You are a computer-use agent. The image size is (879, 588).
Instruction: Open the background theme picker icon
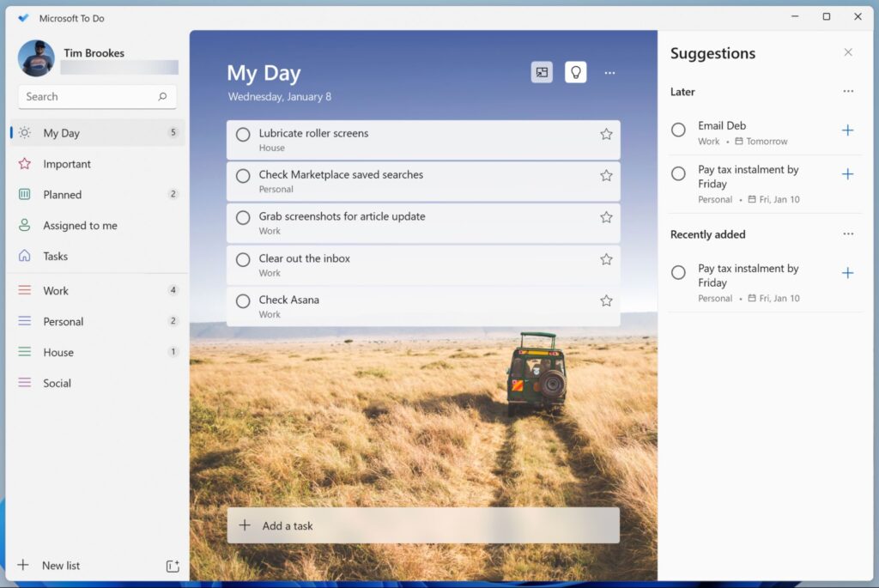(542, 72)
